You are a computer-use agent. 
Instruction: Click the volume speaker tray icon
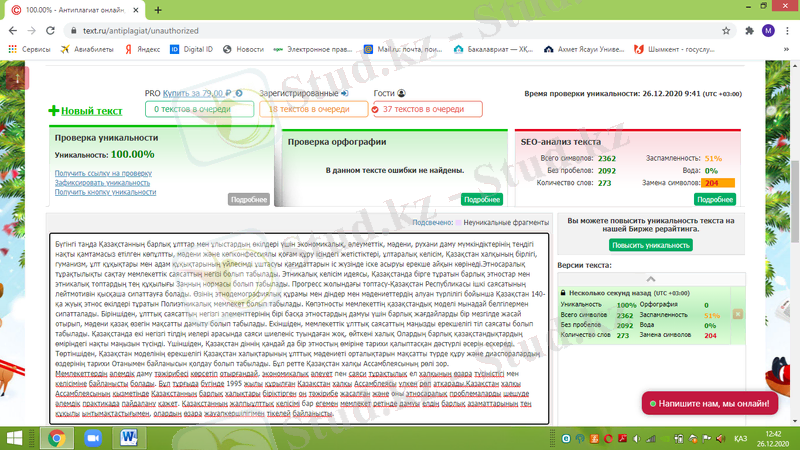(x=720, y=439)
